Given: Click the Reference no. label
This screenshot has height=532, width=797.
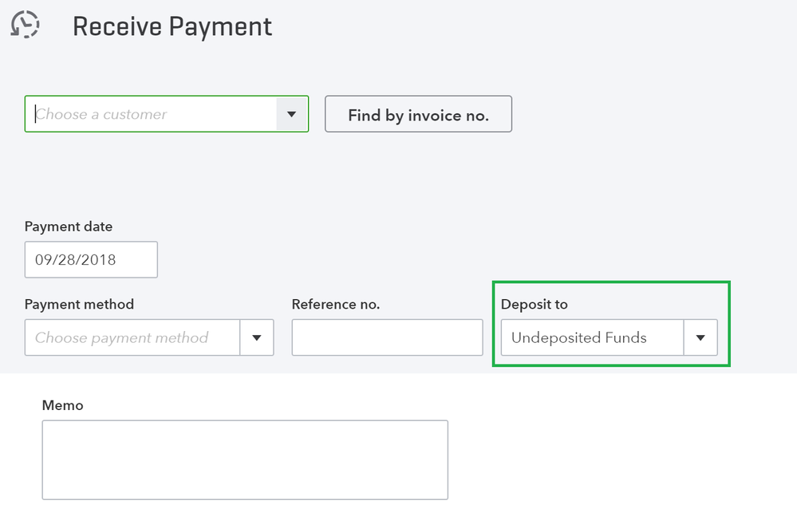Looking at the screenshot, I should click(x=336, y=304).
